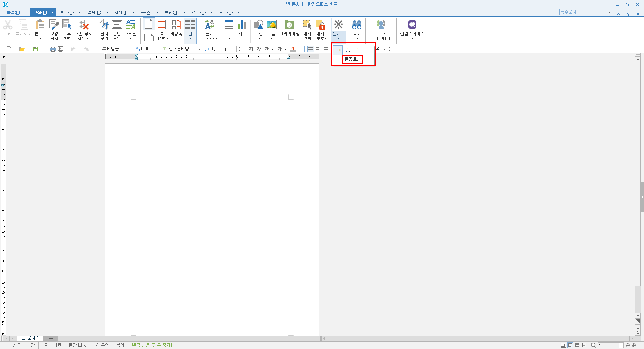
Task: Open the 도구(K) menu
Action: [x=226, y=12]
